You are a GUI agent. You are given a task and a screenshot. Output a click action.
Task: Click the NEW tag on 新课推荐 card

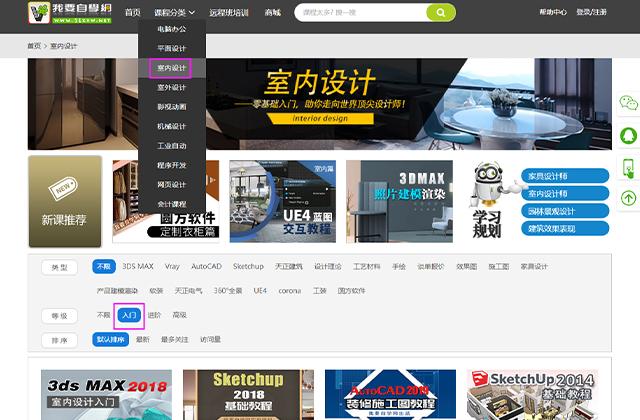coord(63,188)
